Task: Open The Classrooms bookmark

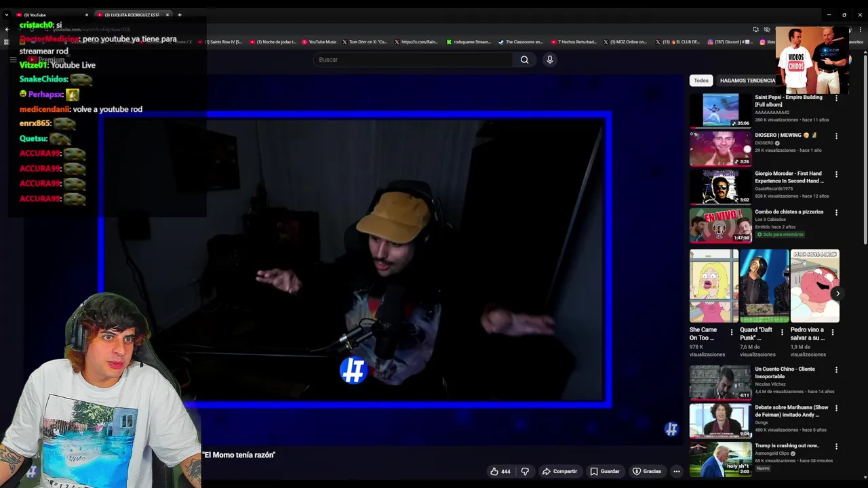Action: pos(521,42)
